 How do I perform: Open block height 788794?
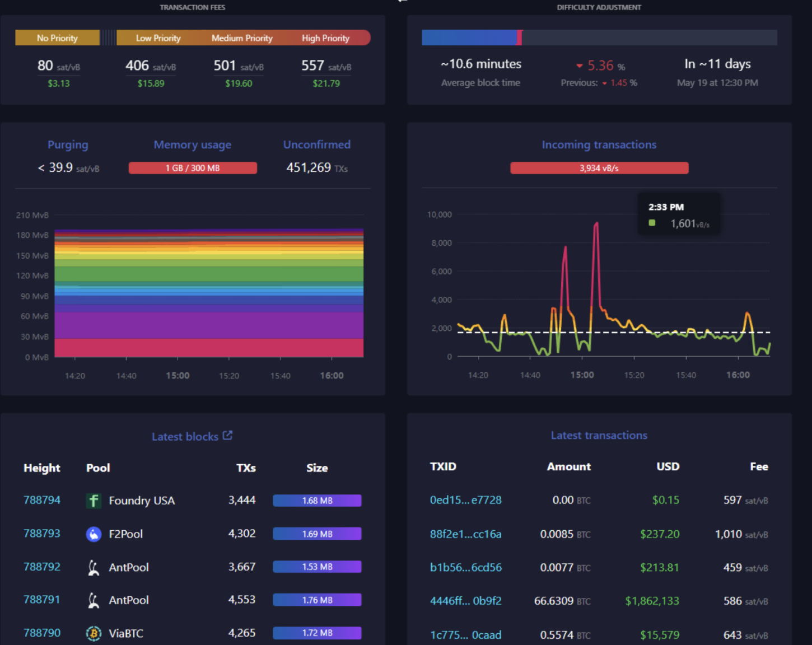(x=42, y=500)
